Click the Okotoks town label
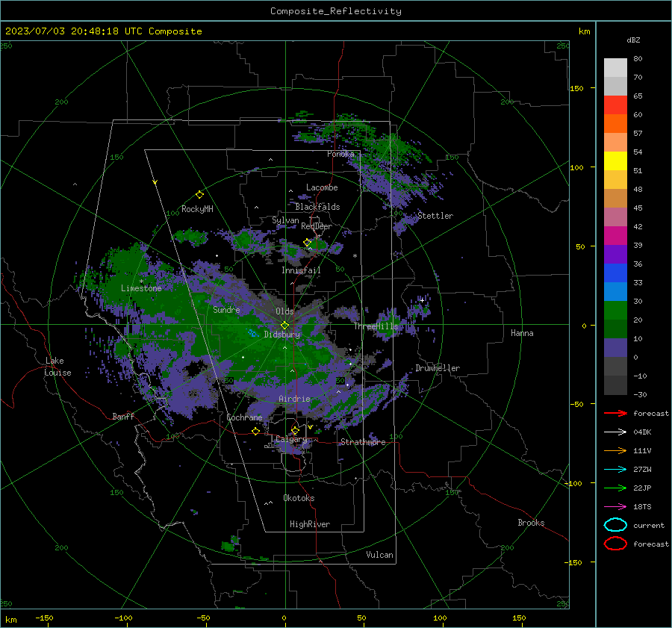Image resolution: width=672 pixels, height=628 pixels. click(299, 499)
